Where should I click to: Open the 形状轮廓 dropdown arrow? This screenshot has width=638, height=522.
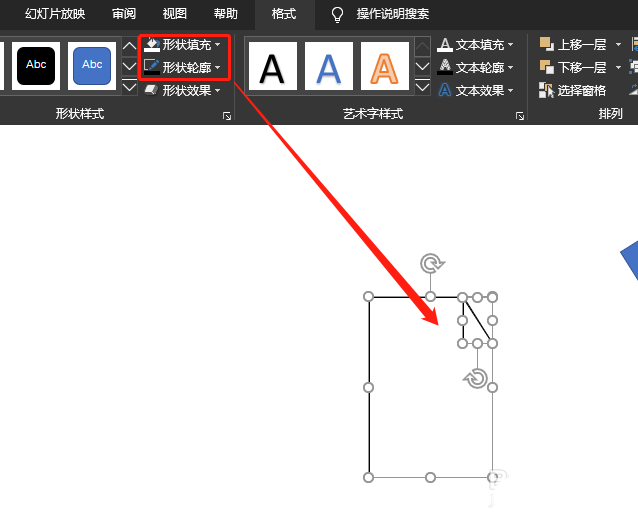coord(218,67)
